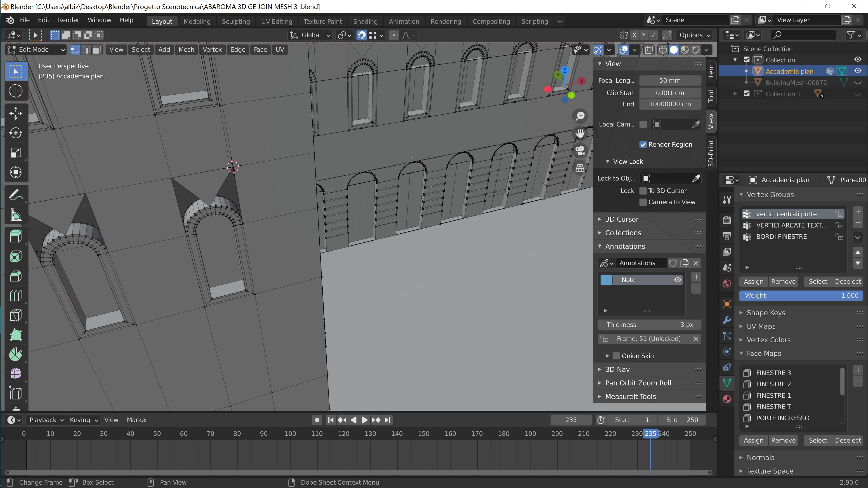The height and width of the screenshot is (488, 868).
Task: Enable Lock To 3D Cursor checkbox
Action: pyautogui.click(x=643, y=191)
